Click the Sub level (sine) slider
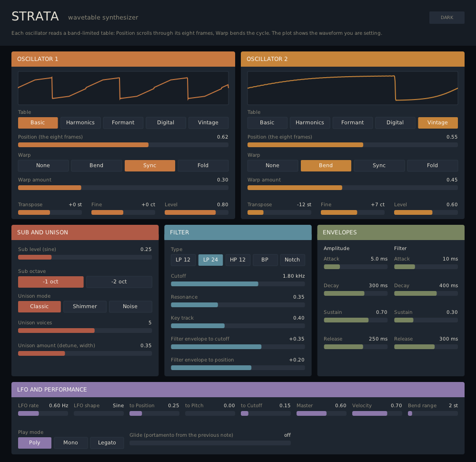 coord(85,257)
